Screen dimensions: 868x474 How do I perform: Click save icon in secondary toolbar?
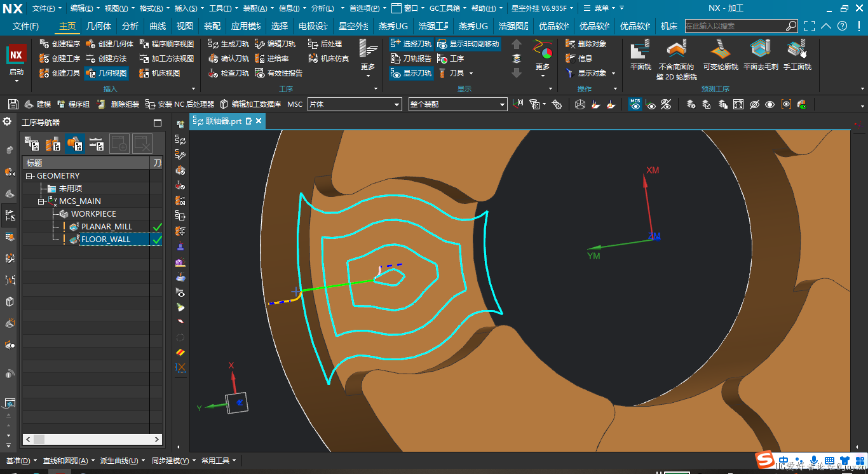[x=13, y=104]
